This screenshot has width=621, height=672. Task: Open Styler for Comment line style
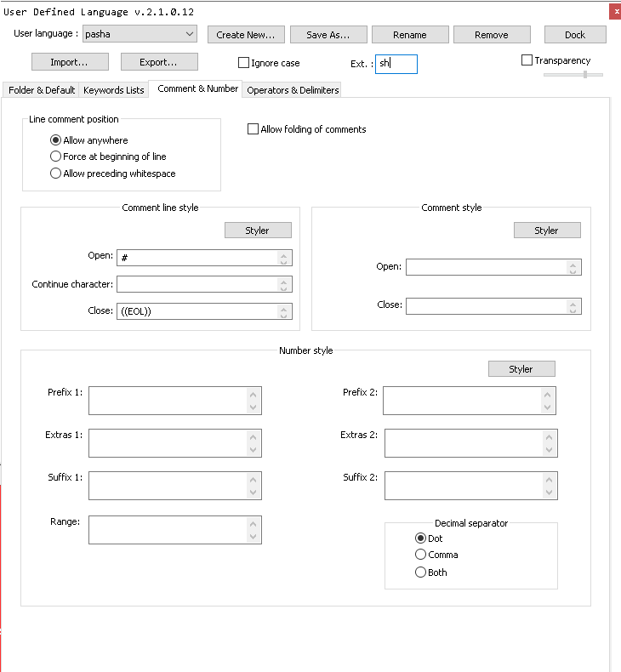pyautogui.click(x=258, y=231)
